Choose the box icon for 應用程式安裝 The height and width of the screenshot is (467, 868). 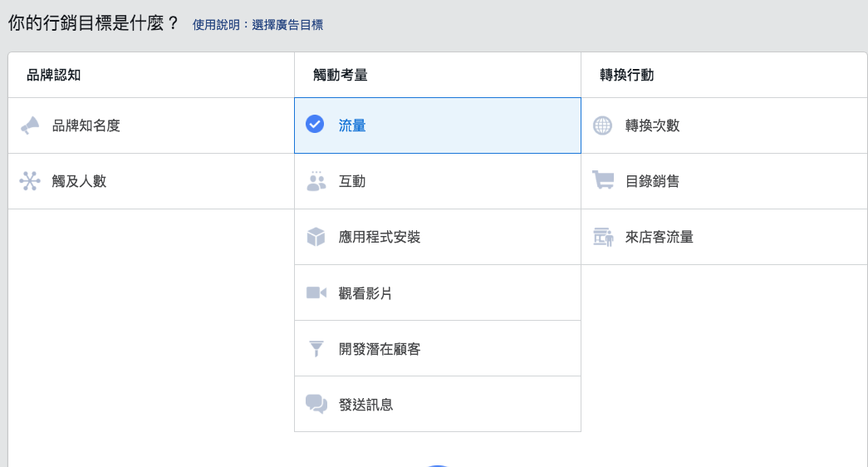[x=316, y=237]
